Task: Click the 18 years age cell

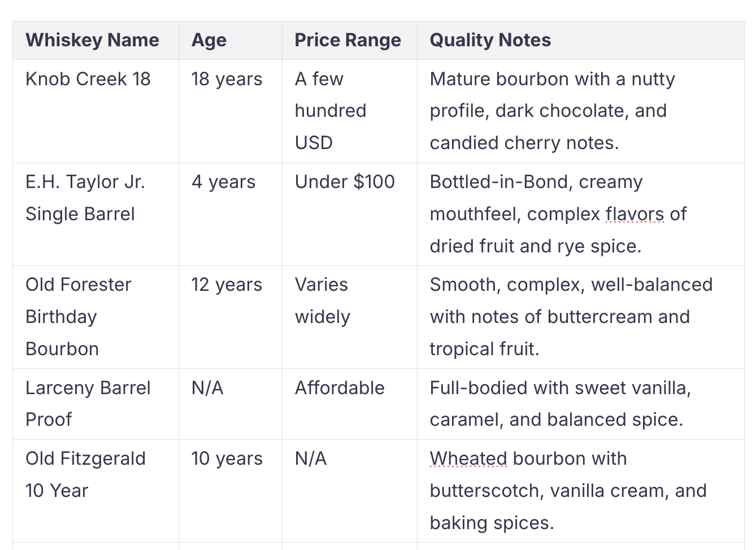Action: click(227, 79)
